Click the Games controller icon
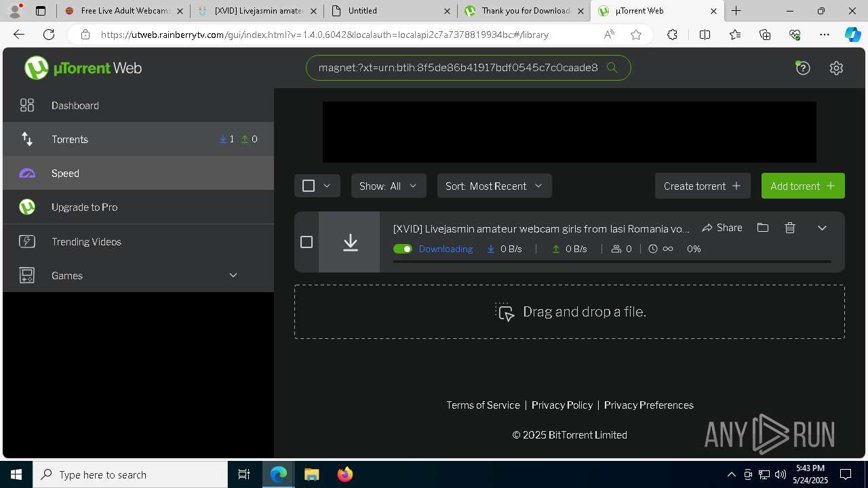 tap(27, 275)
